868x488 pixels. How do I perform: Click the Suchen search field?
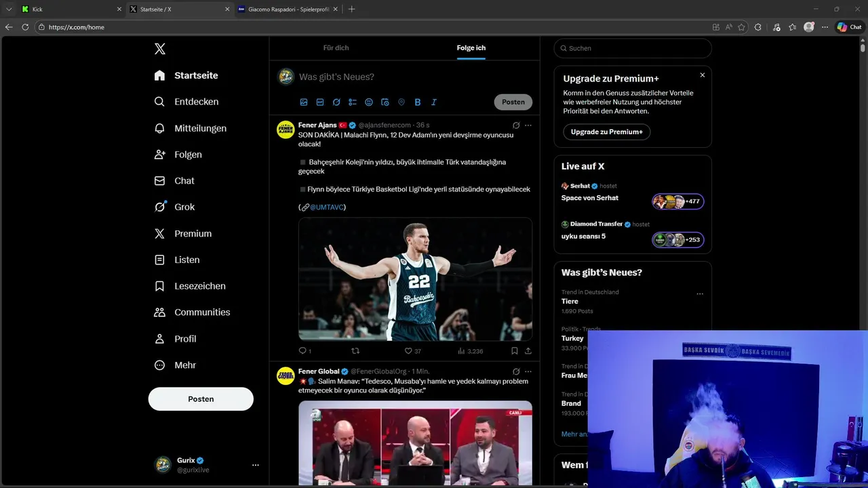click(633, 48)
